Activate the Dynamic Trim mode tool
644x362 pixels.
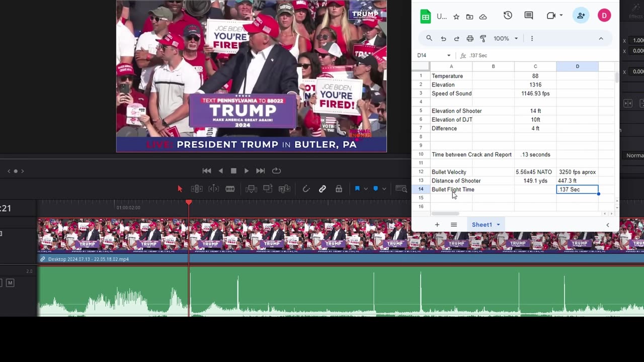214,189
